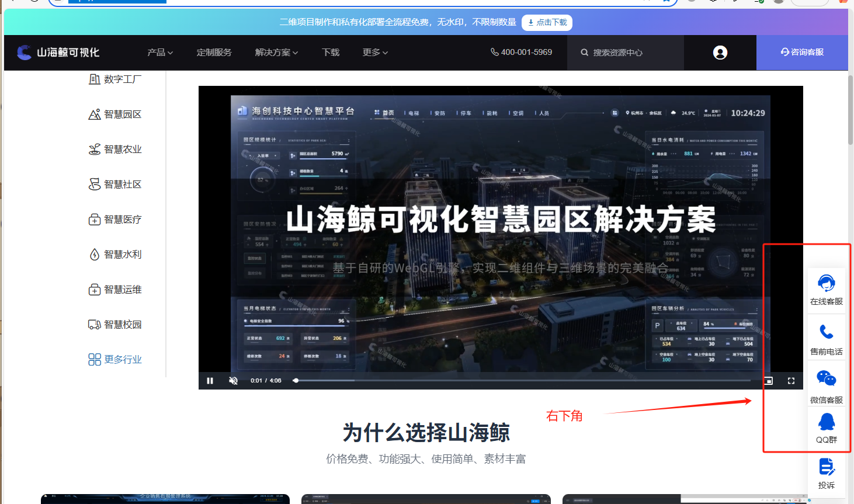The height and width of the screenshot is (504, 854).
Task: Expand the 解决方案 dropdown menu
Action: tap(276, 53)
